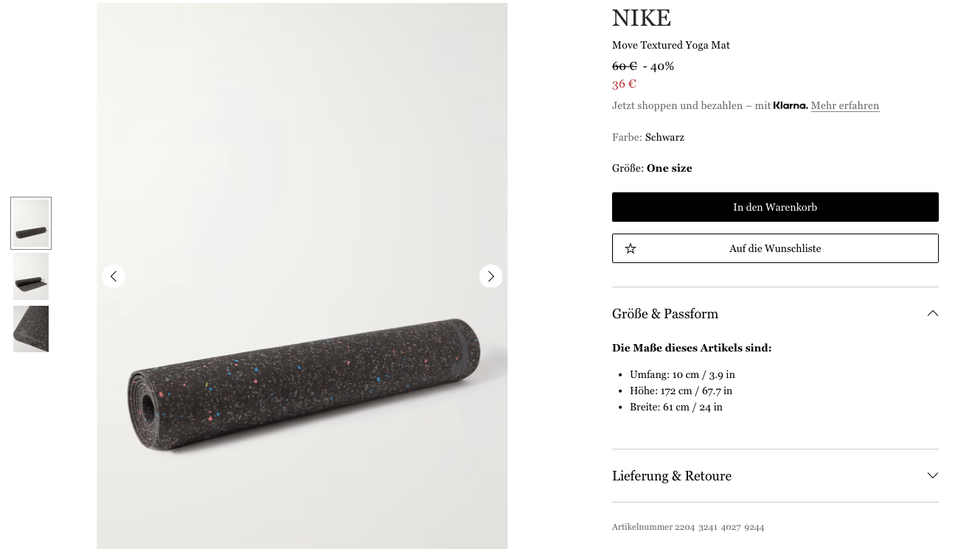The width and height of the screenshot is (969, 560).
Task: Select the One size option
Action: [x=669, y=168]
